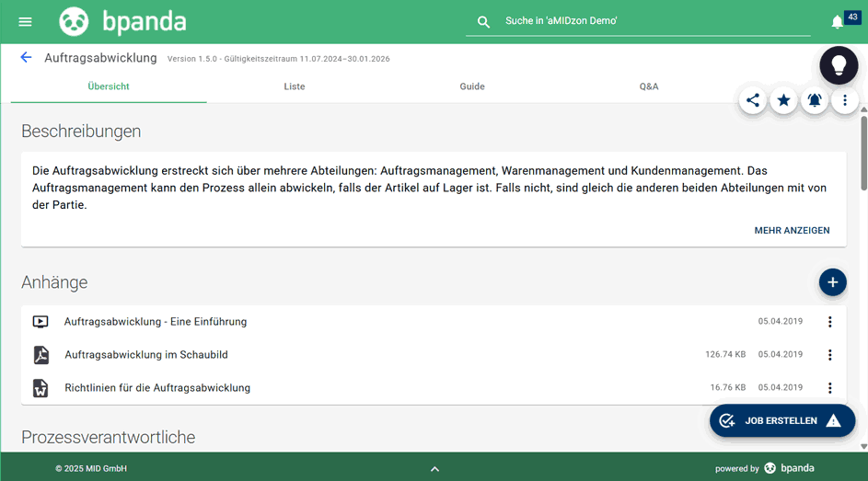Click the '© 2025 MID GmbH' footer text
The width and height of the screenshot is (868, 481).
pyautogui.click(x=91, y=469)
